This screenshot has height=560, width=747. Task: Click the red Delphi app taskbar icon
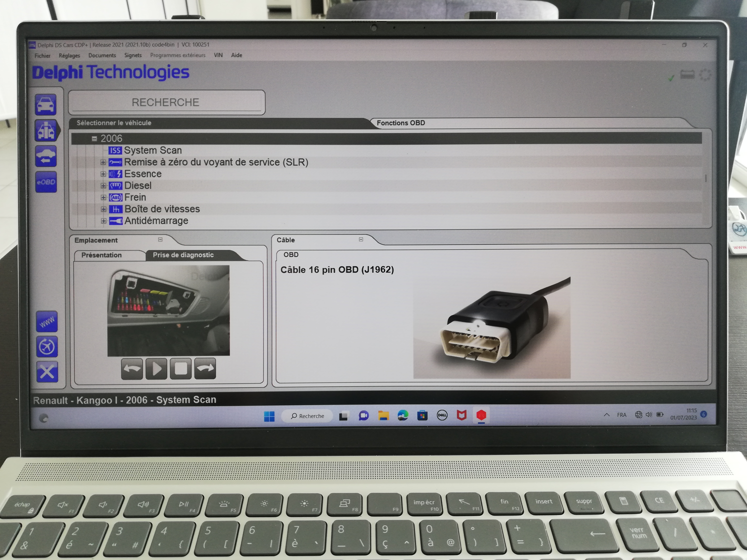click(x=481, y=415)
